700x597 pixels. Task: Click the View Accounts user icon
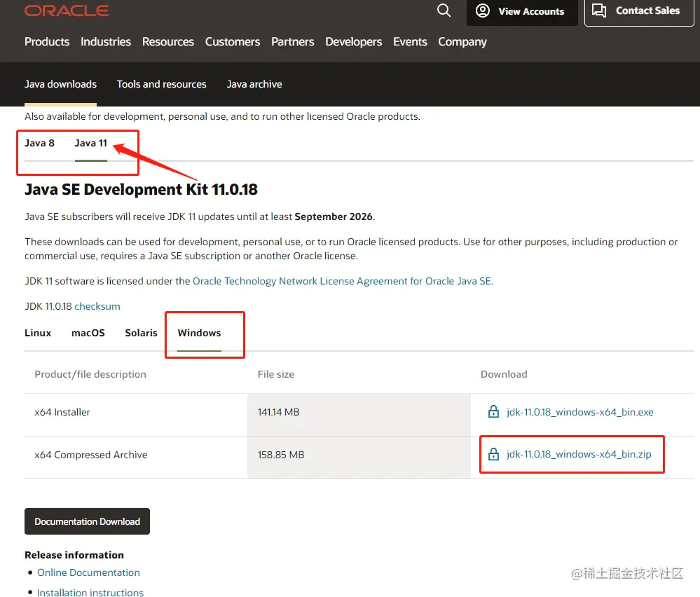coord(483,11)
